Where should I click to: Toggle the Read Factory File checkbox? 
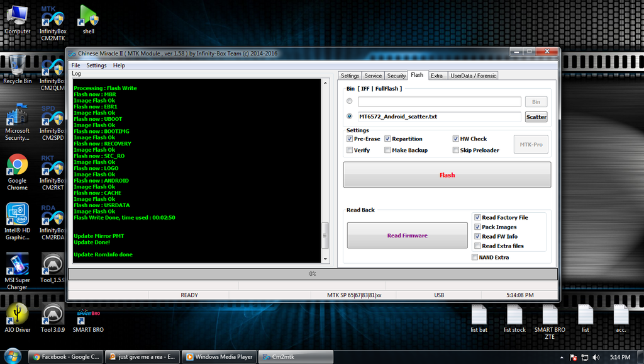coord(477,217)
